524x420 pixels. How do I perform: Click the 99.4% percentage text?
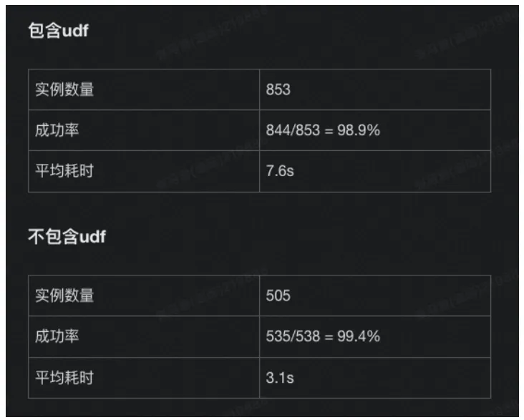click(359, 336)
